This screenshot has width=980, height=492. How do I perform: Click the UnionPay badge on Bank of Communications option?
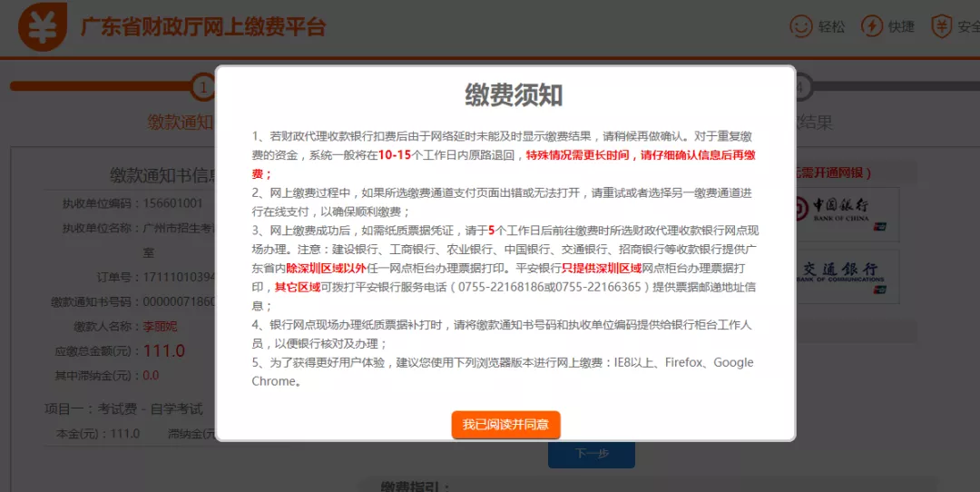[x=878, y=290]
